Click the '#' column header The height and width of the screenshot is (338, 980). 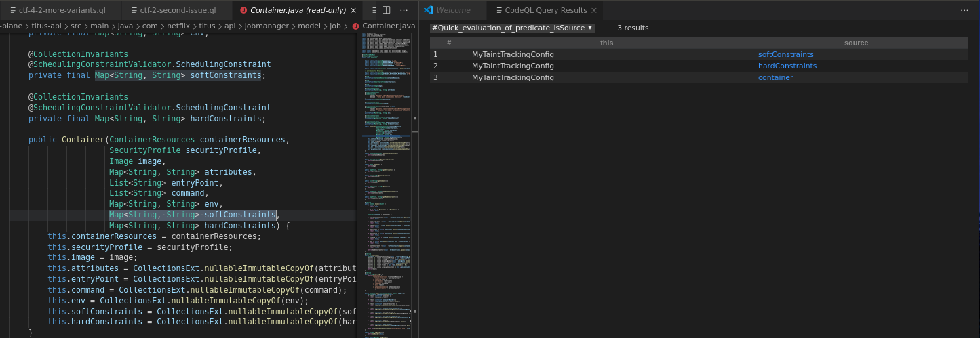[448, 43]
